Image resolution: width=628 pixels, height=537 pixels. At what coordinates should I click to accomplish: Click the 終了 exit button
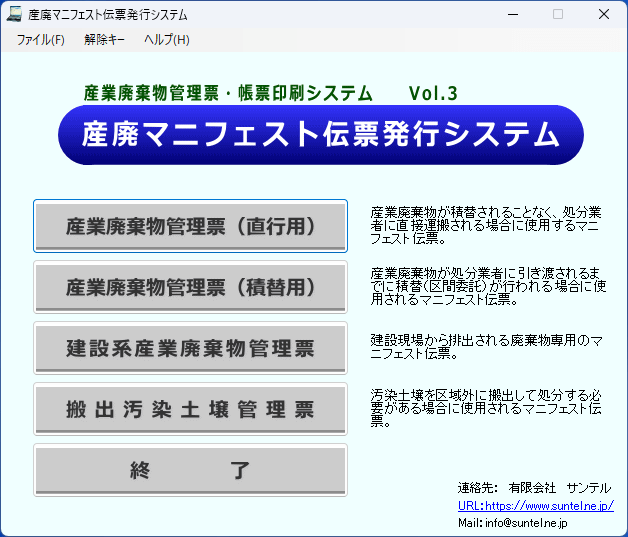click(190, 470)
